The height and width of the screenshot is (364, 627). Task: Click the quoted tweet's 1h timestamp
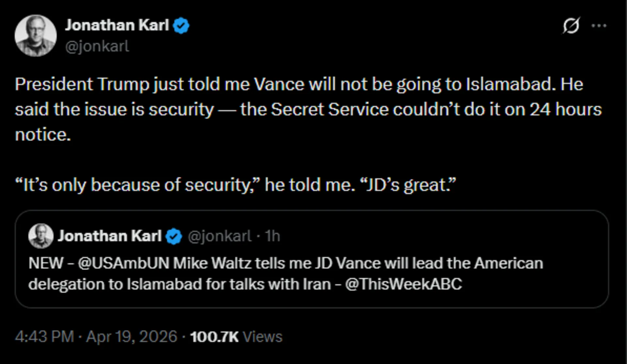(272, 236)
